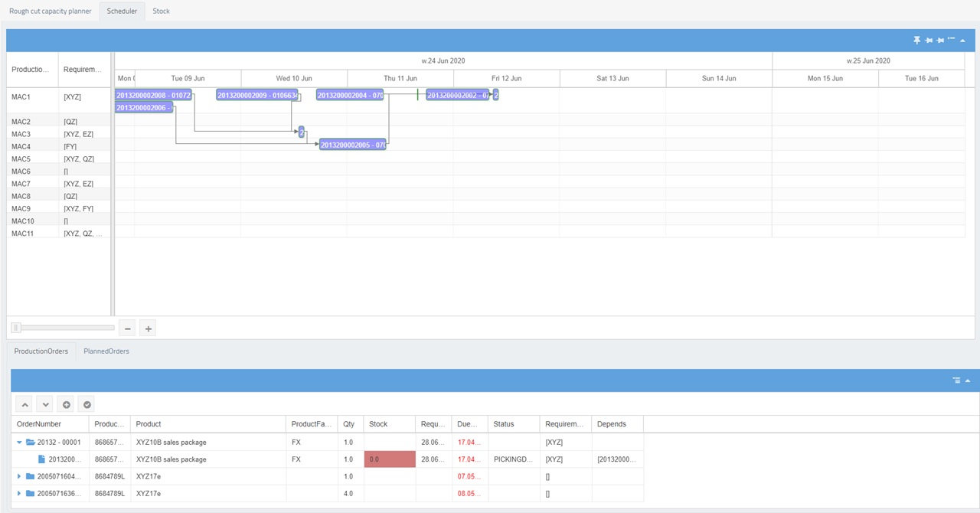Click the timeline zoom-out minus button

click(127, 328)
